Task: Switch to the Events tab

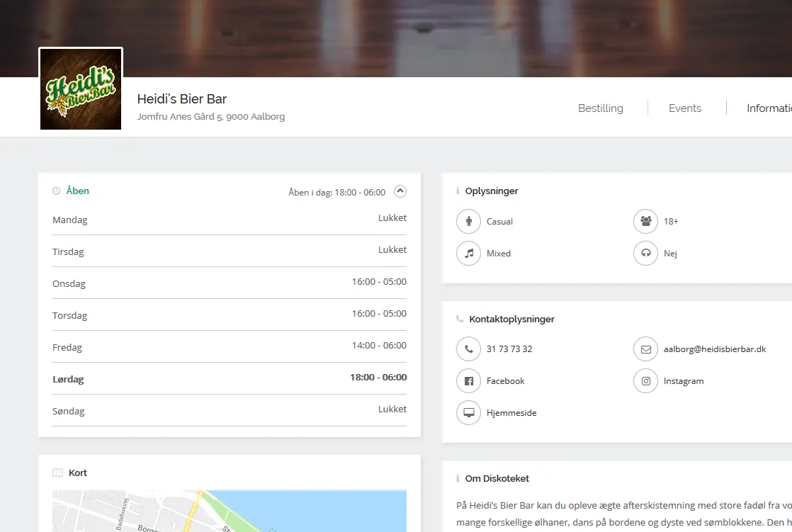Action: (685, 108)
